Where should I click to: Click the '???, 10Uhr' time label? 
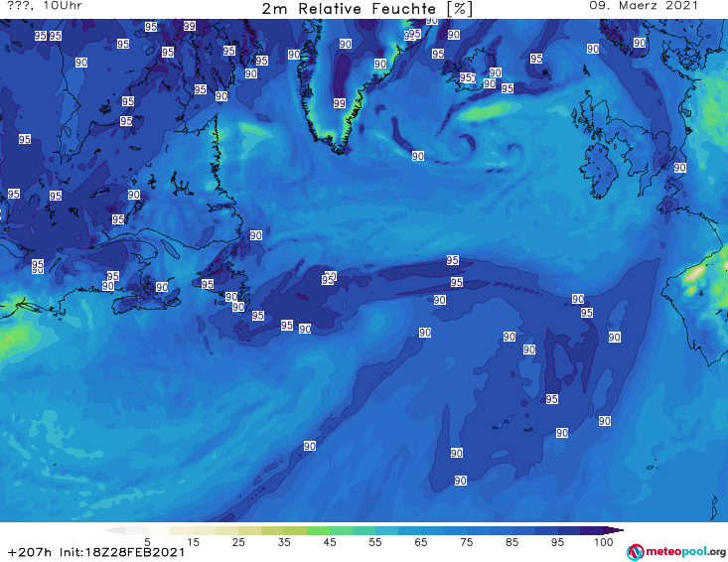(45, 6)
